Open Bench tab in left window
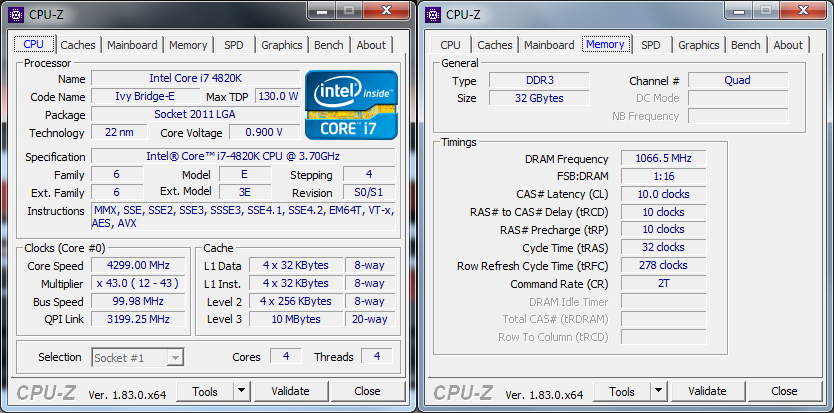Screen dimensions: 834x413 (x=329, y=45)
